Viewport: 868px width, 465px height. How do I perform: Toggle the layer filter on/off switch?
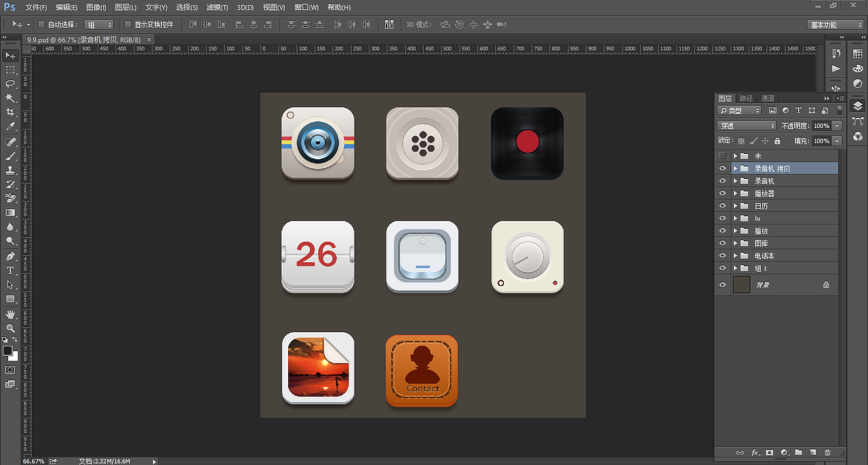(840, 110)
